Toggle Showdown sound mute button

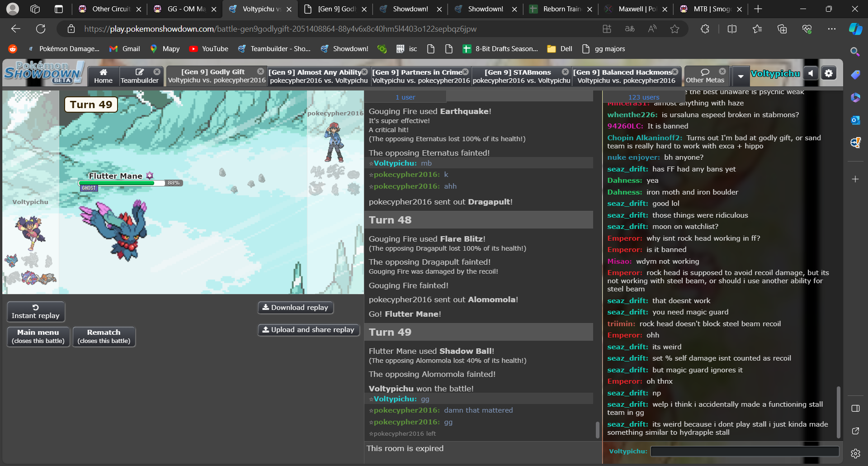811,73
